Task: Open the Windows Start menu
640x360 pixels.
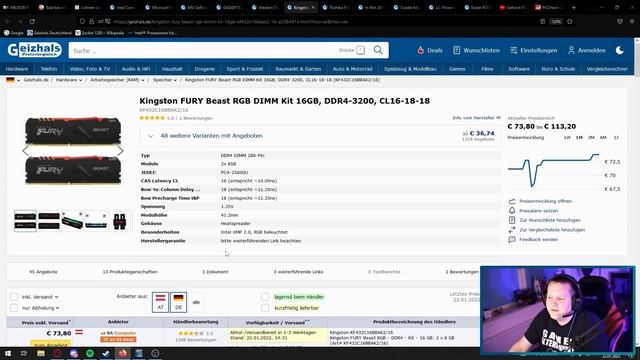Action: point(7,353)
